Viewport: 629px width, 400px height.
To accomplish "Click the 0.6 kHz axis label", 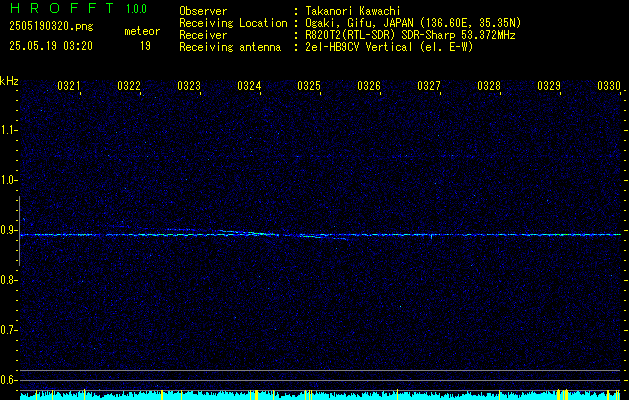I will click(x=8, y=380).
